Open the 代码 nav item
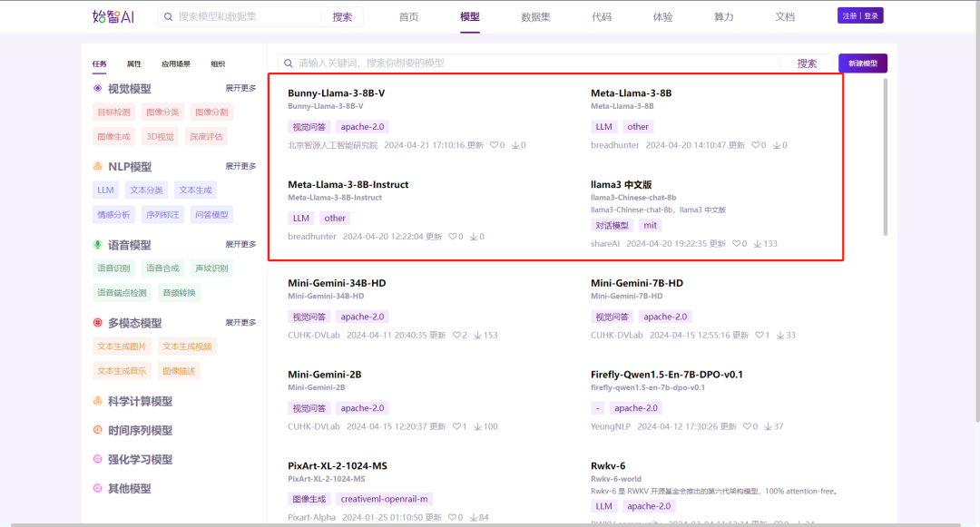 pyautogui.click(x=602, y=17)
